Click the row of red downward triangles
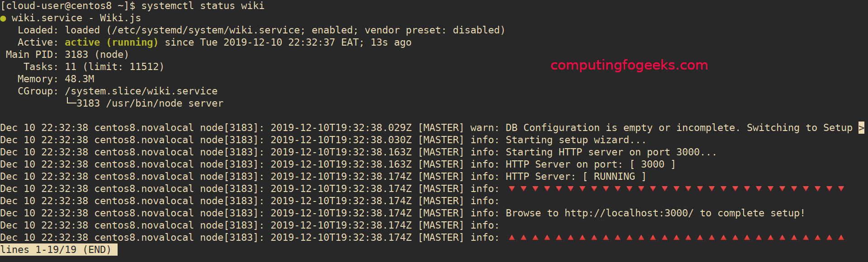Image resolution: width=868 pixels, height=262 pixels. click(676, 188)
